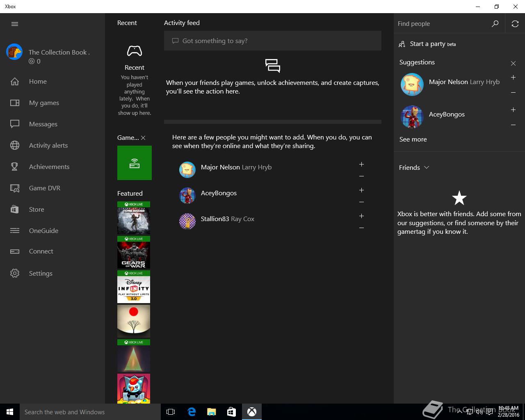The image size is (525, 420).
Task: Open File Explorer from taskbar
Action: (x=212, y=412)
